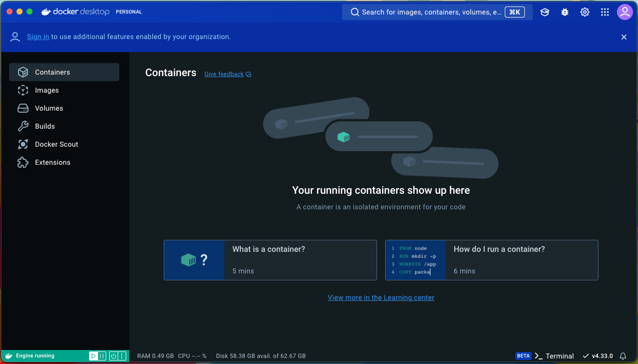Focus the search images, containers, volumes field
The height and width of the screenshot is (364, 638).
point(437,12)
